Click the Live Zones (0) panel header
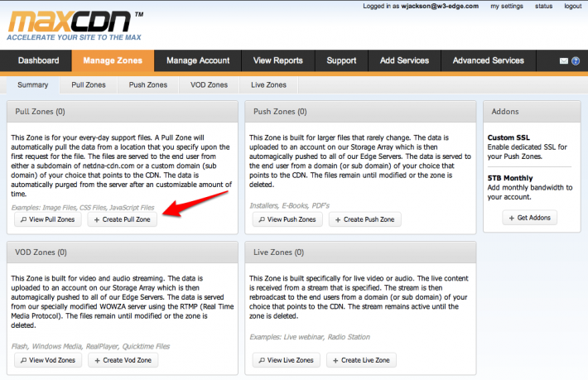The image size is (588, 380). (x=360, y=253)
